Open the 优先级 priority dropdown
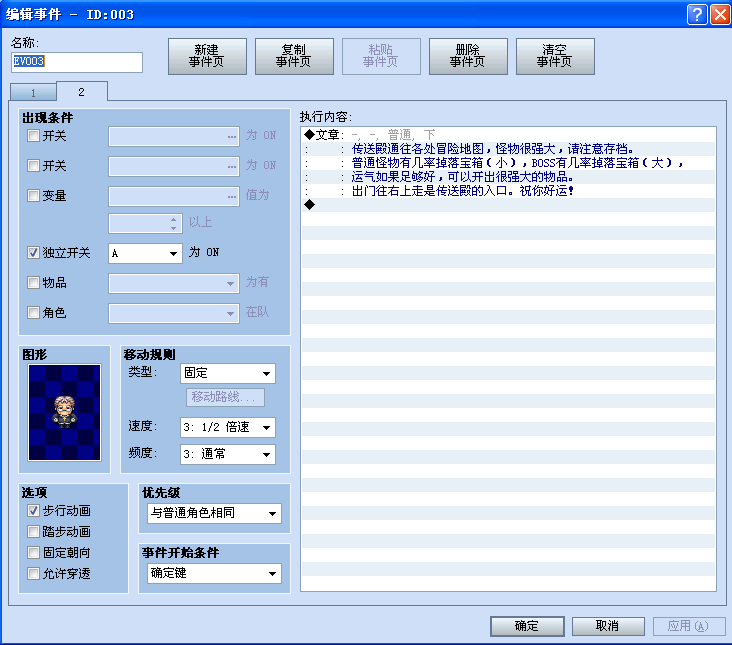The width and height of the screenshot is (732, 645). pos(214,513)
